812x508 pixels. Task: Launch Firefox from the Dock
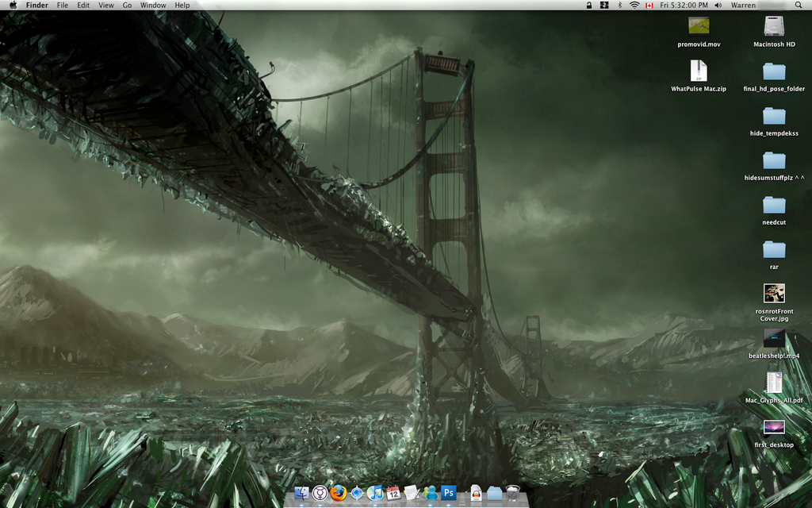coord(338,492)
